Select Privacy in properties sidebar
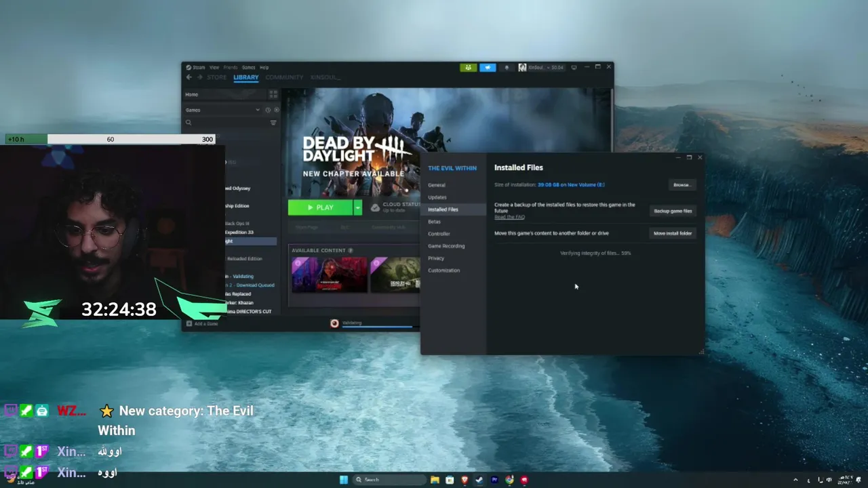 436,258
